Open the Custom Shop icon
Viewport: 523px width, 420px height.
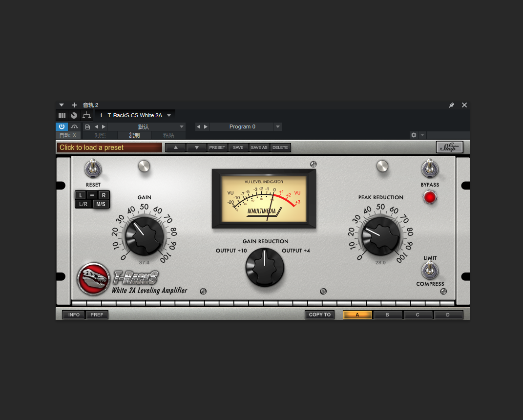pos(450,147)
